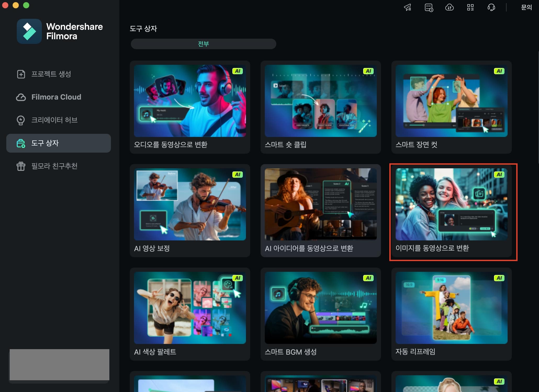Close the window with red button

5,5
